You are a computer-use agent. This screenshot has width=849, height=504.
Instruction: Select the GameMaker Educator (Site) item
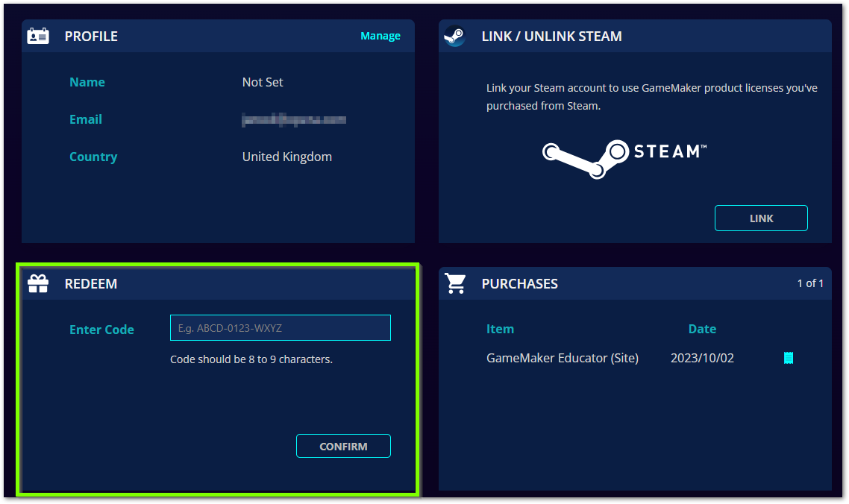pyautogui.click(x=563, y=358)
